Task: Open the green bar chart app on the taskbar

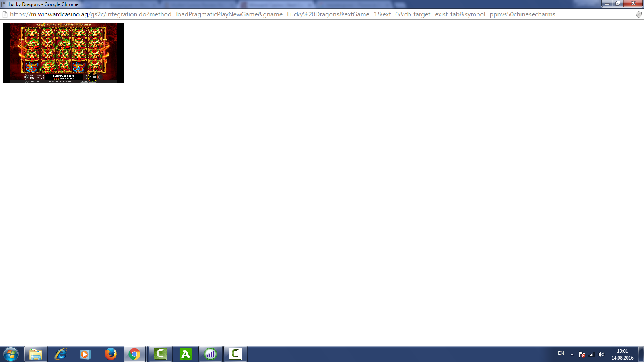Action: tap(211, 354)
